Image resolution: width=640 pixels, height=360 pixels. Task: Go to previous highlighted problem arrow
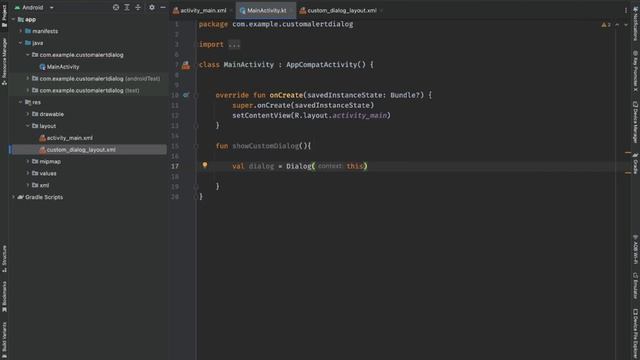pos(617,24)
